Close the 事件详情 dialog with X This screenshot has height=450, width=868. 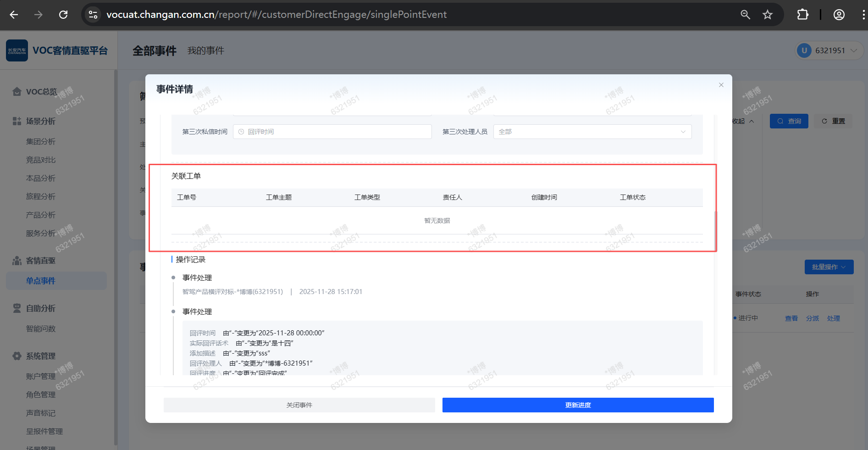(721, 85)
